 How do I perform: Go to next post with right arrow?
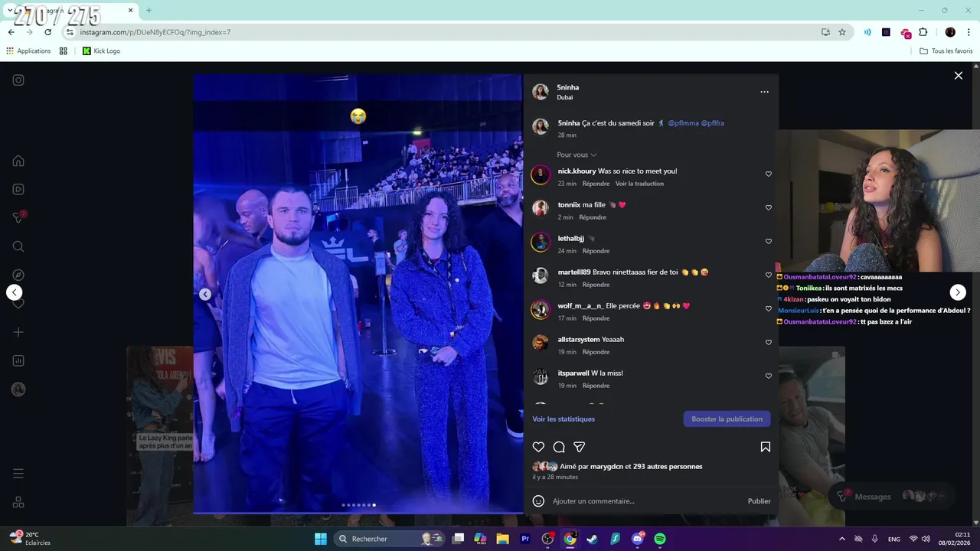[958, 292]
